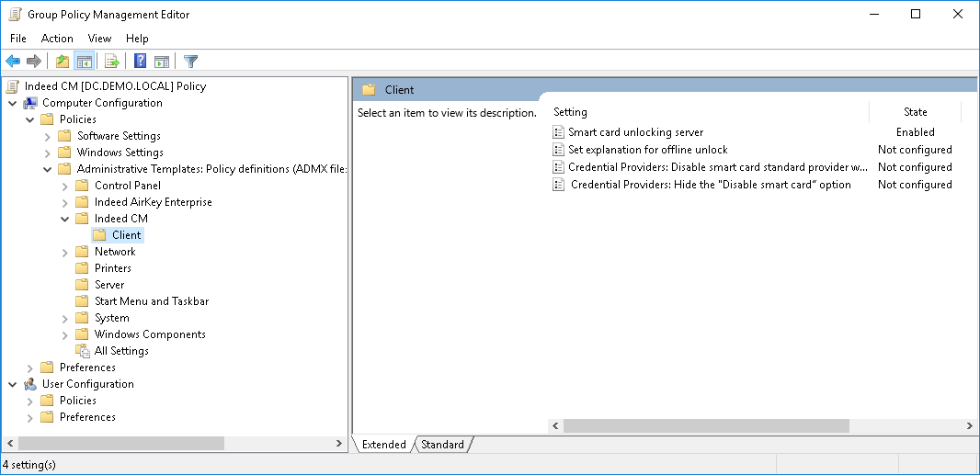Screen dimensions: 980x475
Task: Click the Start Menu and Taskbar folder icon
Action: [x=82, y=301]
